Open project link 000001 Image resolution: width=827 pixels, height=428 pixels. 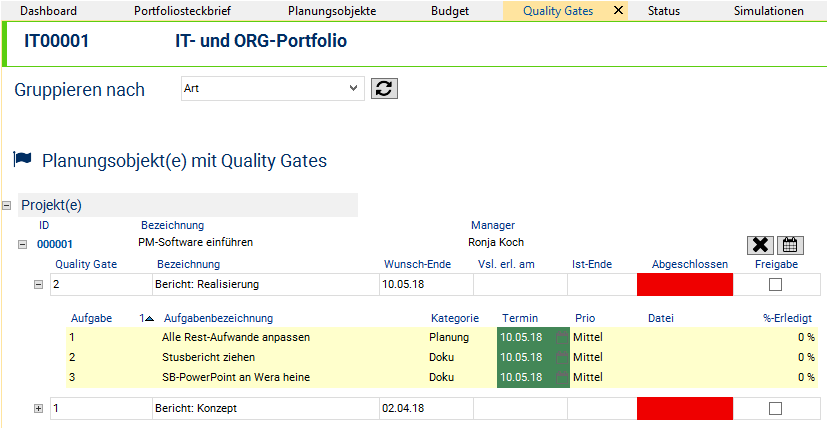coord(55,243)
